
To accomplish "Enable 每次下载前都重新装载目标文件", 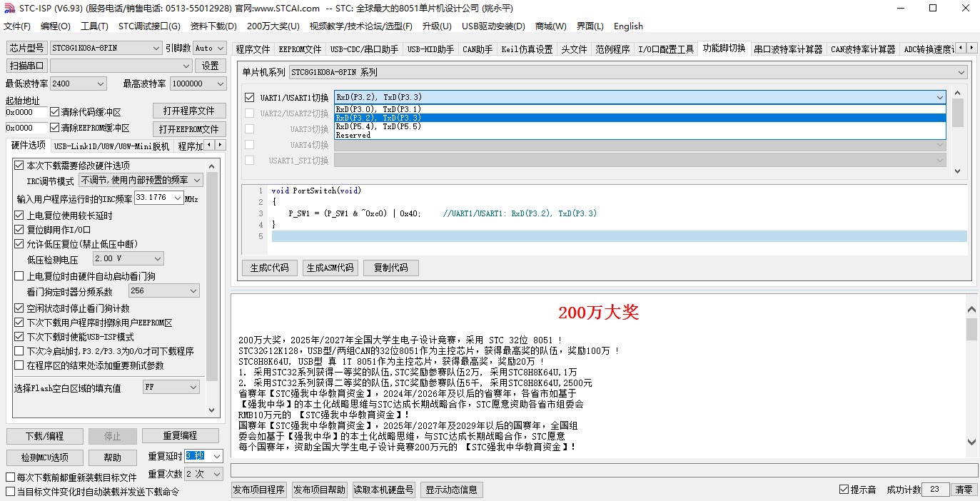I will [10, 477].
